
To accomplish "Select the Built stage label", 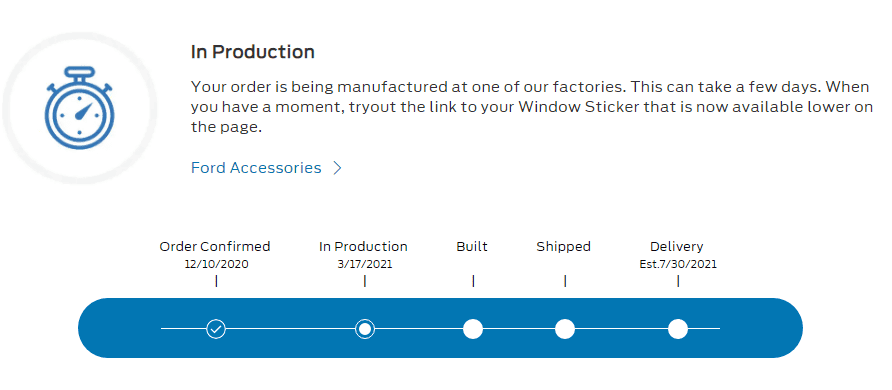I will pyautogui.click(x=472, y=247).
